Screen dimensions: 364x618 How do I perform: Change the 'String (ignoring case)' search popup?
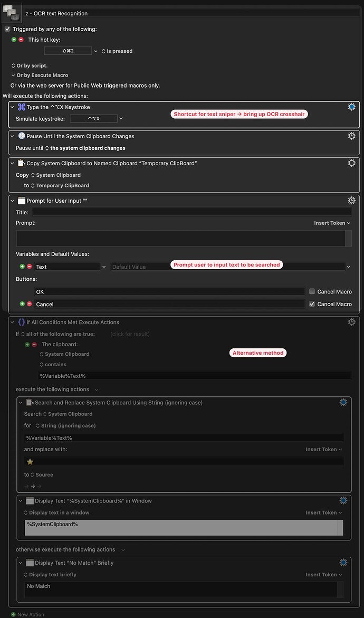65,426
